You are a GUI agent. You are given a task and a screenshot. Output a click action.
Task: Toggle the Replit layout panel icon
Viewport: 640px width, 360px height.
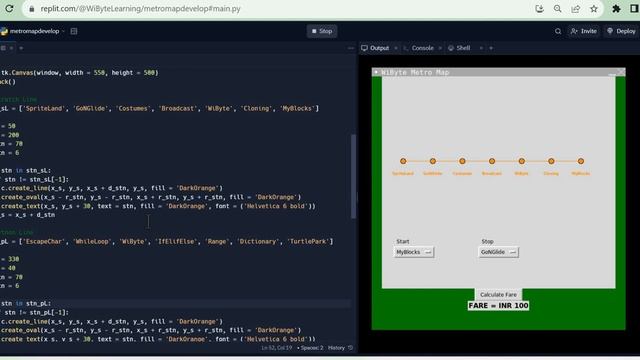(74, 31)
